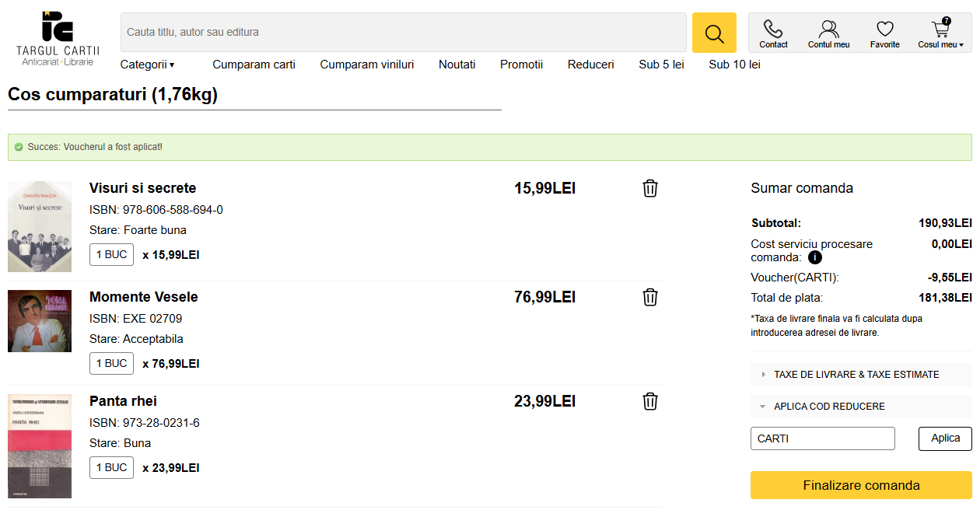Open the Favorite heart icon
The height and width of the screenshot is (510, 980).
click(x=884, y=33)
